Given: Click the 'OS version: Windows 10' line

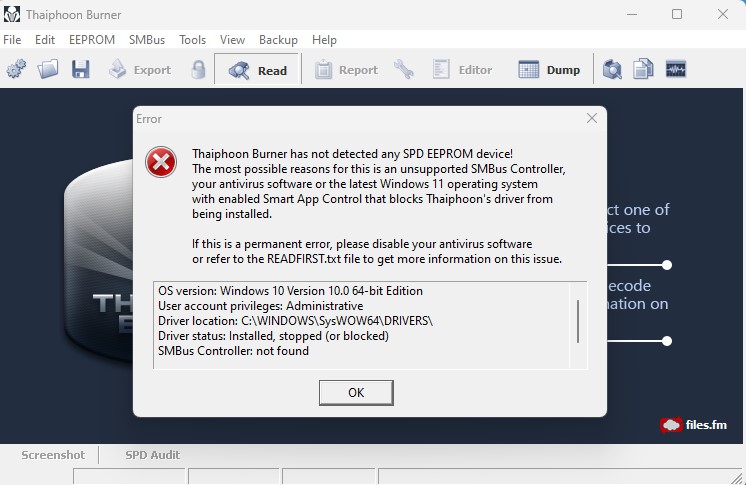Looking at the screenshot, I should 290,291.
